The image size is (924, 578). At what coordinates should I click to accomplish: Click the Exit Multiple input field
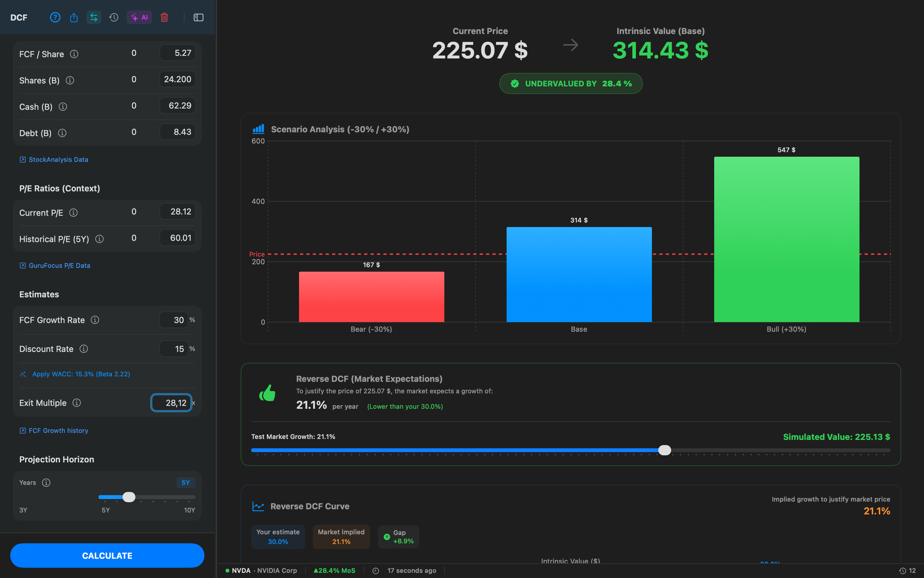coord(171,403)
